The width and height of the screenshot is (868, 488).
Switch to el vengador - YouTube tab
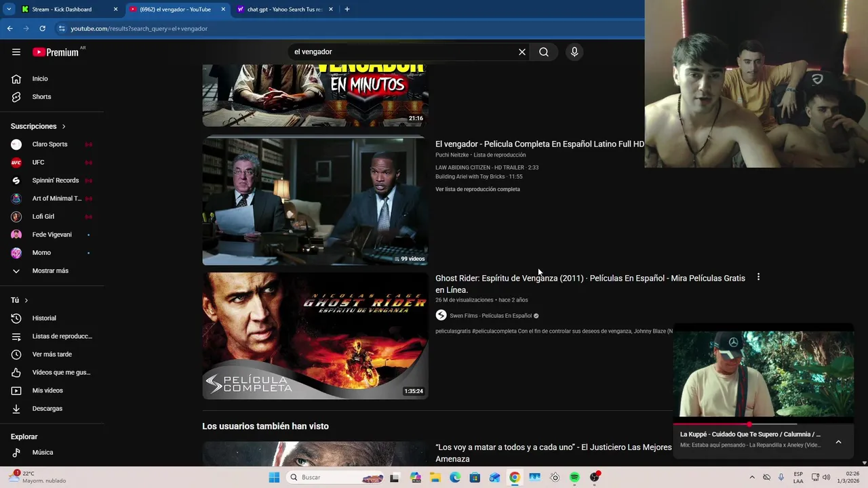coord(175,9)
